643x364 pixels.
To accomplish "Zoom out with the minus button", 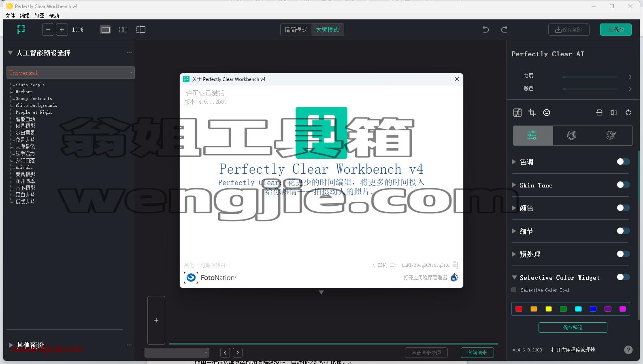I will (48, 30).
